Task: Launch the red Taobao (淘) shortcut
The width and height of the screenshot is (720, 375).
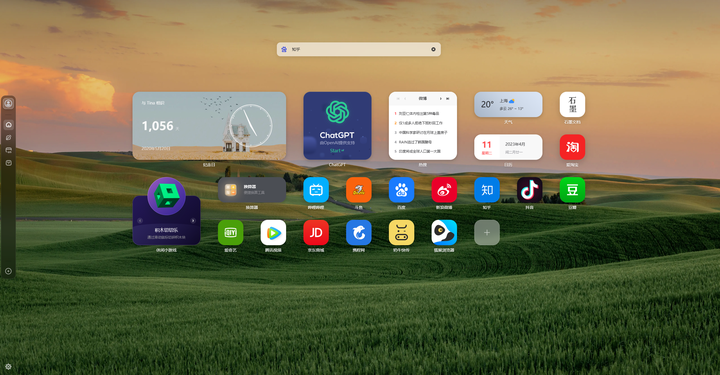Action: pyautogui.click(x=572, y=147)
